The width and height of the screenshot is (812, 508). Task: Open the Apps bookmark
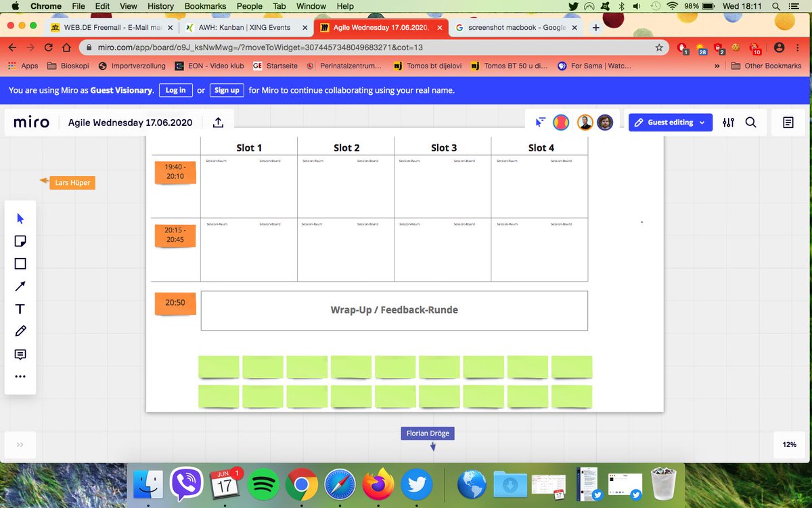[23, 66]
